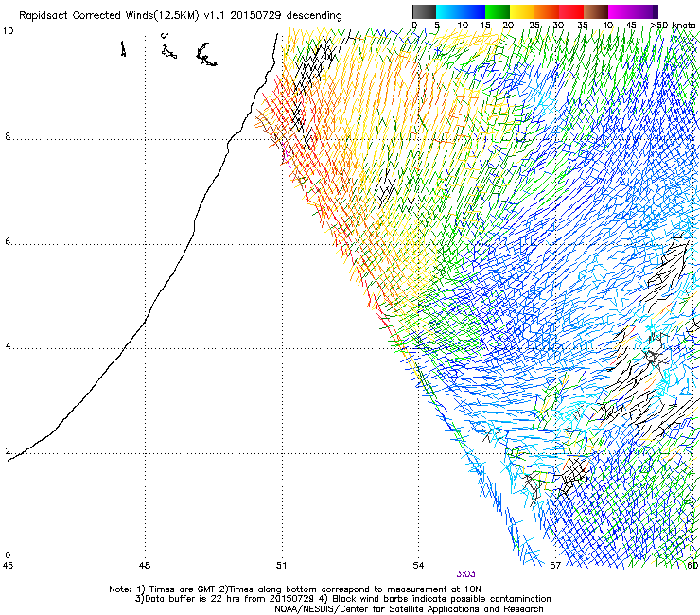700x615 pixels.
Task: Click the title 'Rapidscat Corrected Winds(12.5KM)'
Action: click(109, 16)
